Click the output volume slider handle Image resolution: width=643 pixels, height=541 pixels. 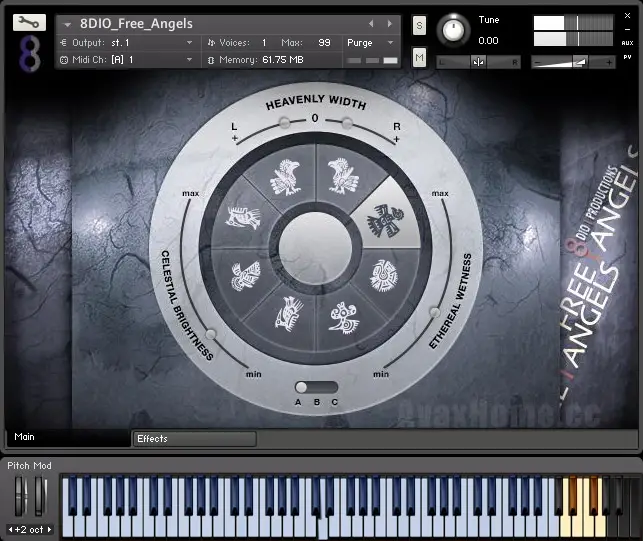tap(579, 62)
